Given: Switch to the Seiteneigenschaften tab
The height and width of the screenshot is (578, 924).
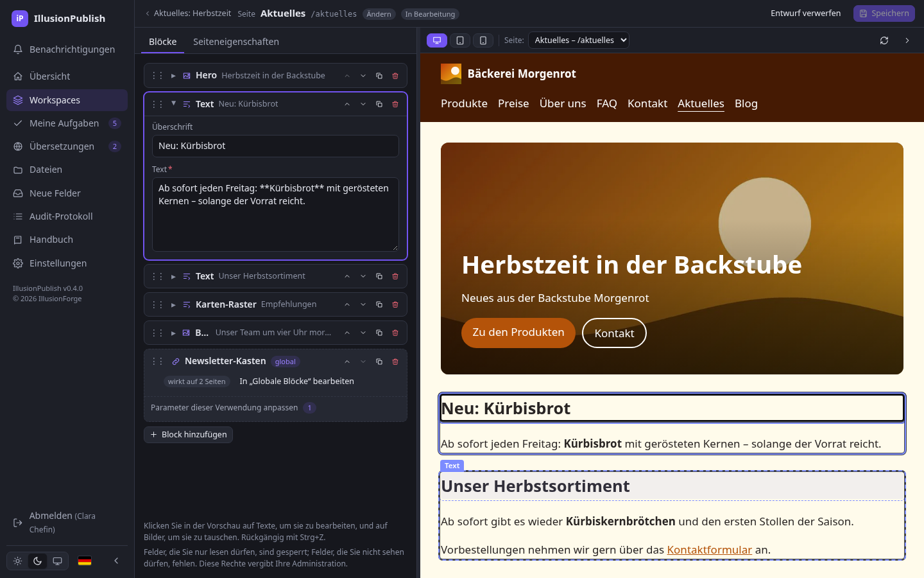Looking at the screenshot, I should tap(236, 42).
